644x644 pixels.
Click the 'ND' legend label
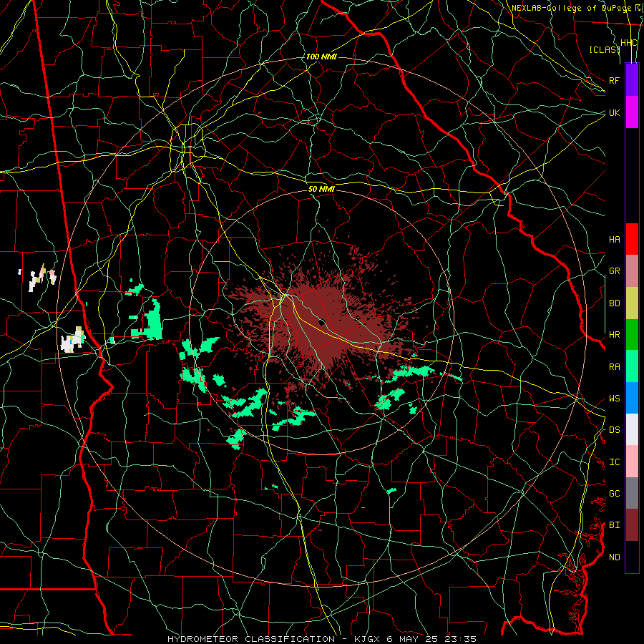click(615, 557)
